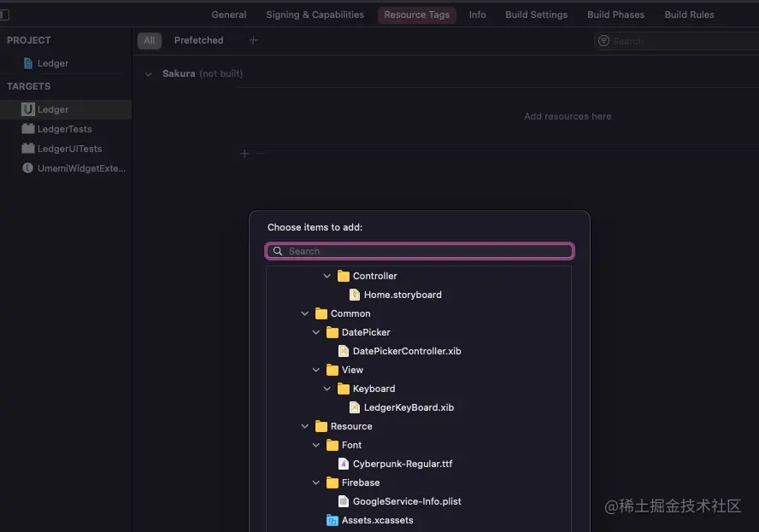Collapse the Controller folder
Image resolution: width=759 pixels, height=532 pixels.
[x=327, y=276]
